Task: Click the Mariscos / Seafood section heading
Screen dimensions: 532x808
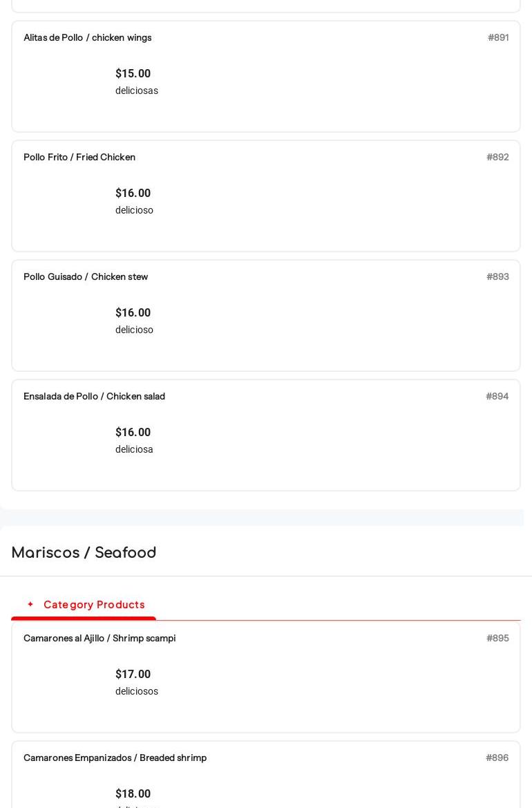Action: pos(84,553)
